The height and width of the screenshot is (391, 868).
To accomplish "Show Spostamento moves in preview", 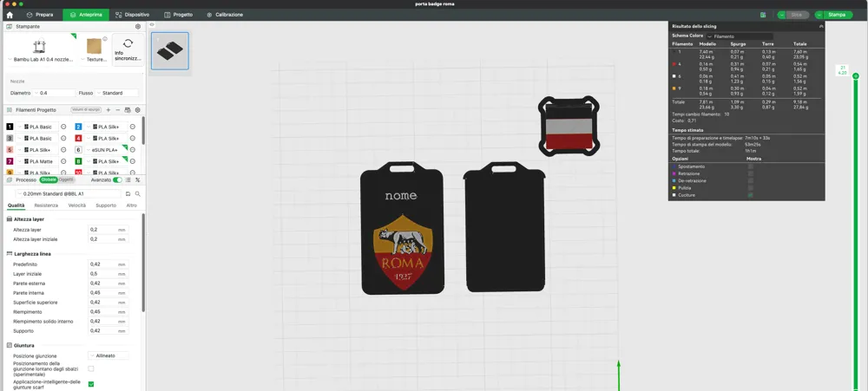I will point(751,166).
